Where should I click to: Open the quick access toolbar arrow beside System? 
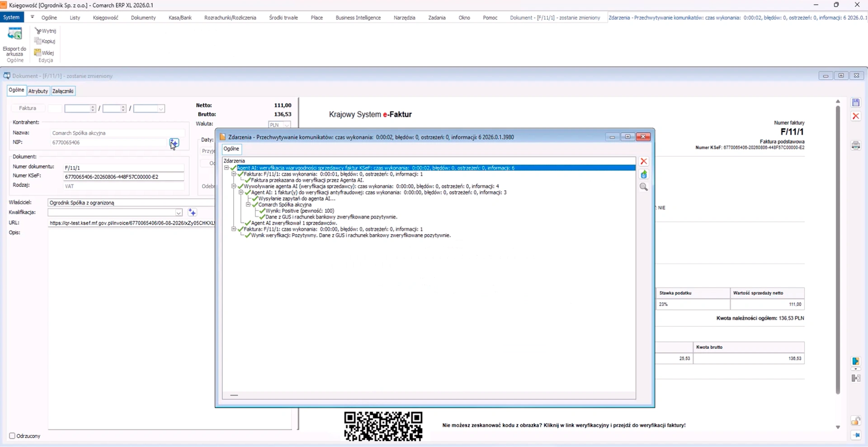pyautogui.click(x=32, y=17)
